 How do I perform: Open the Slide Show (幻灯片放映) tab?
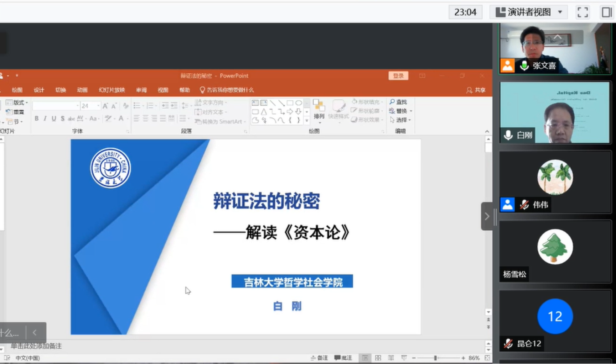[112, 90]
